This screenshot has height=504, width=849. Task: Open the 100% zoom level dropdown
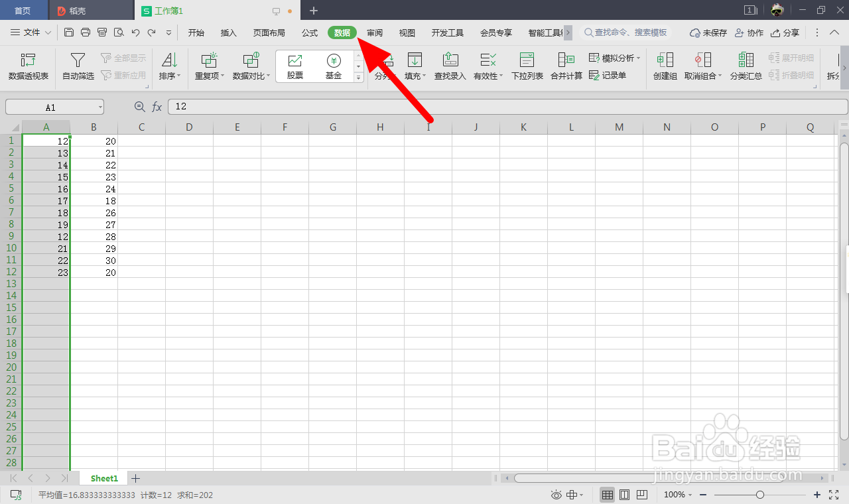678,495
